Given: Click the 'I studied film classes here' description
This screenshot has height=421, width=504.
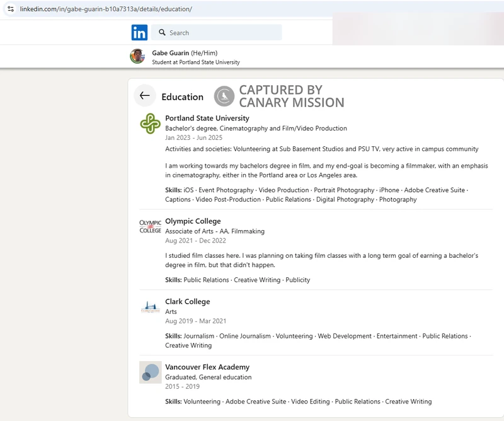Looking at the screenshot, I should (x=322, y=260).
